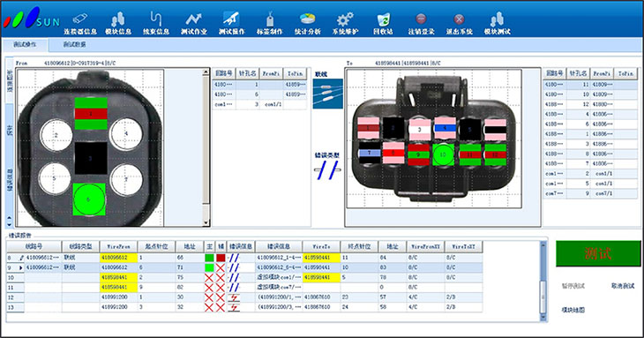
Task: Open the 系统维护 gears icon
Action: point(345,24)
